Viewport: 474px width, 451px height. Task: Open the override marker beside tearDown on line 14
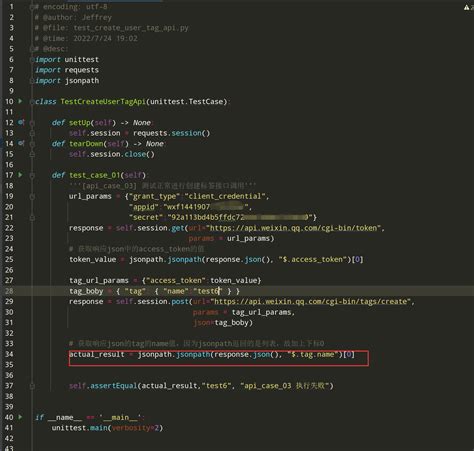[21, 143]
